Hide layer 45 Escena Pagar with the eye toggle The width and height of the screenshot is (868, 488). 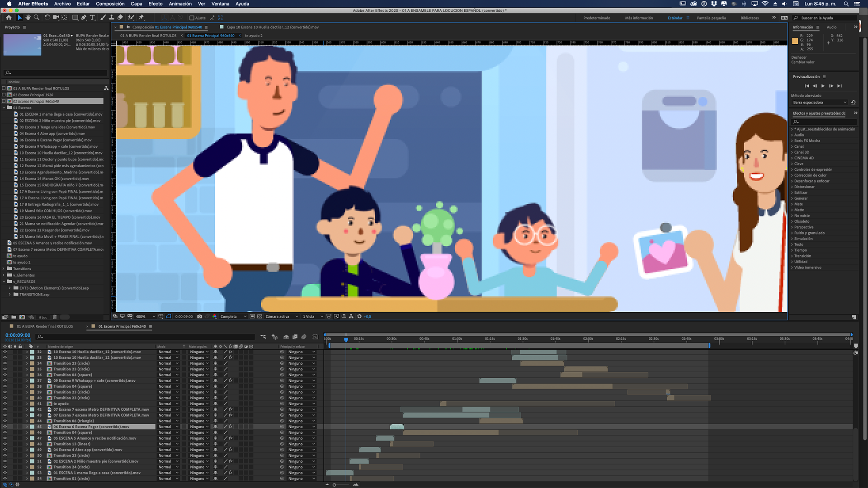coord(5,427)
